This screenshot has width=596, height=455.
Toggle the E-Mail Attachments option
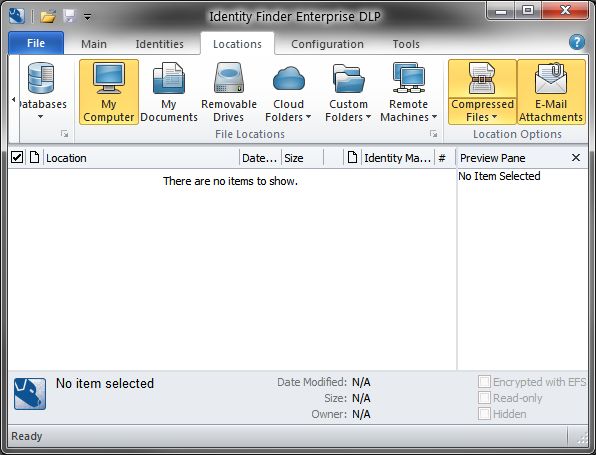(551, 92)
